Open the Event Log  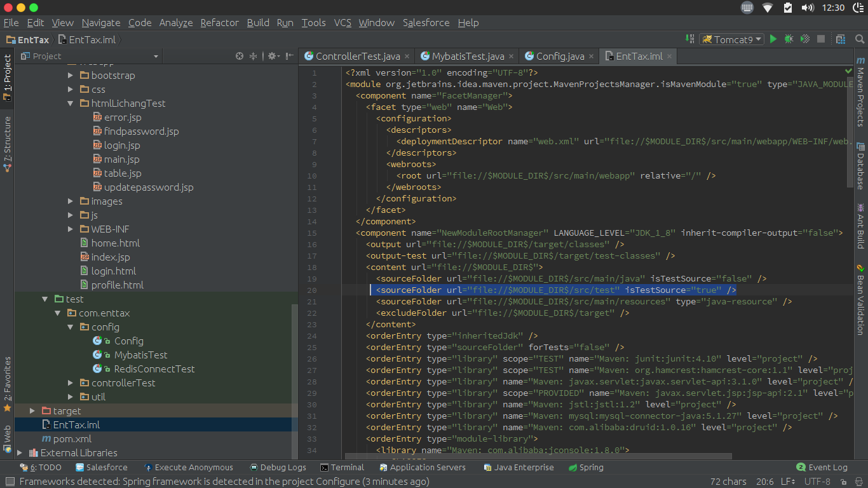[x=822, y=467]
